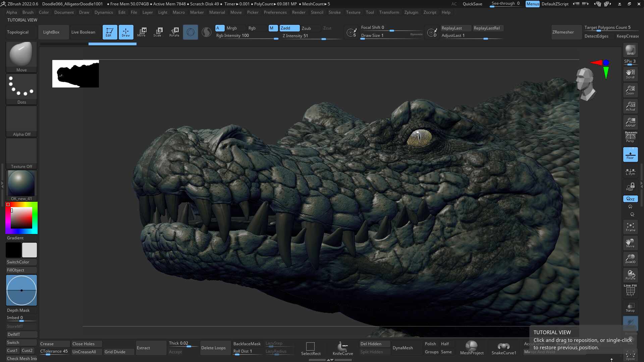Open the Zplugin menu
Screen dimensions: 644x362
pos(411,12)
